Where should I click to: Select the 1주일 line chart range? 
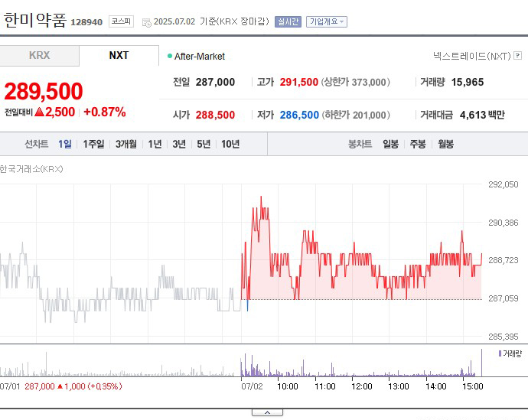(93, 144)
